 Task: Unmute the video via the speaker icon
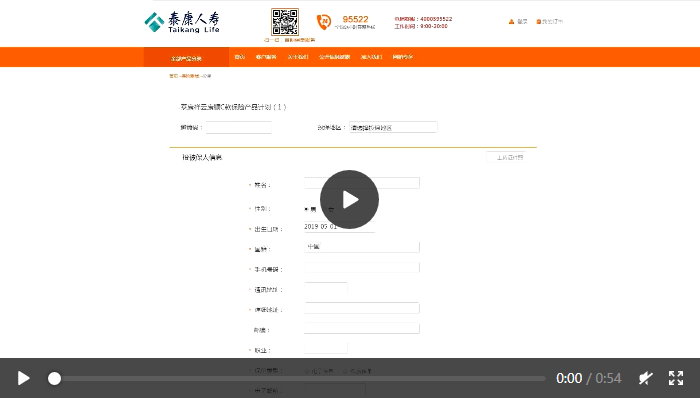tap(646, 378)
